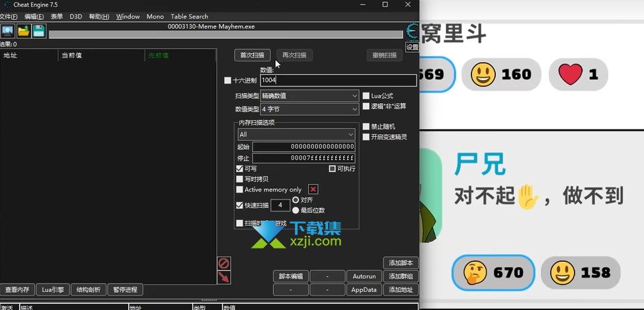Open the Lua引擎 button

coord(53,290)
